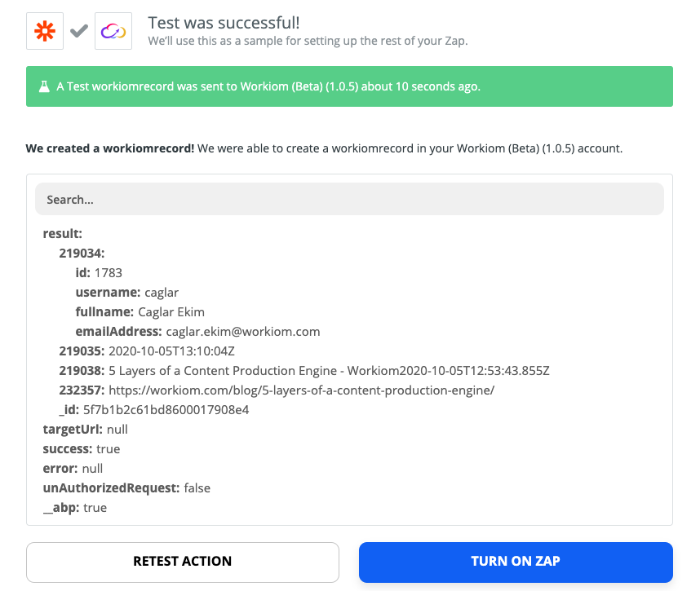Screen dimensions: 700x591
Task: Collapse the 219034 record node
Action: click(82, 253)
